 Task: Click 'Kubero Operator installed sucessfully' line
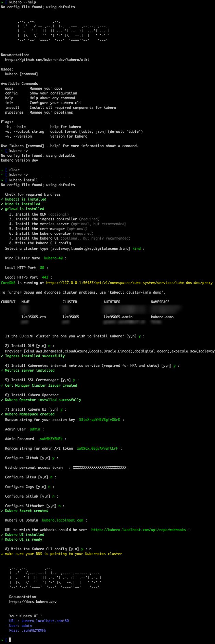(41, 400)
